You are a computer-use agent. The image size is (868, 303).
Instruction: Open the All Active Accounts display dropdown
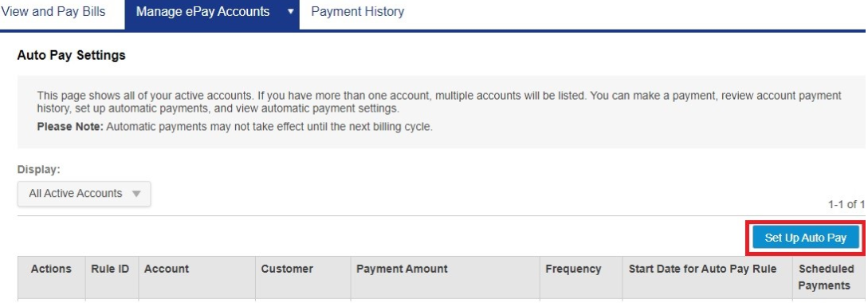[84, 194]
